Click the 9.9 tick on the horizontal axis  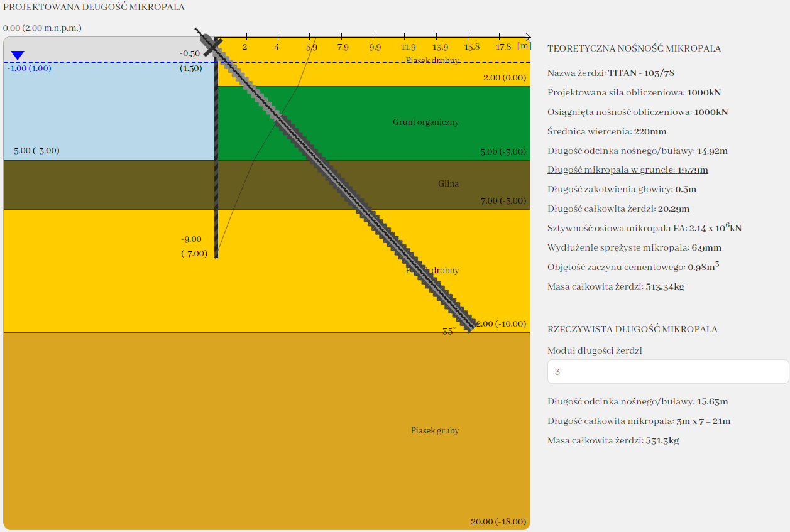point(375,47)
